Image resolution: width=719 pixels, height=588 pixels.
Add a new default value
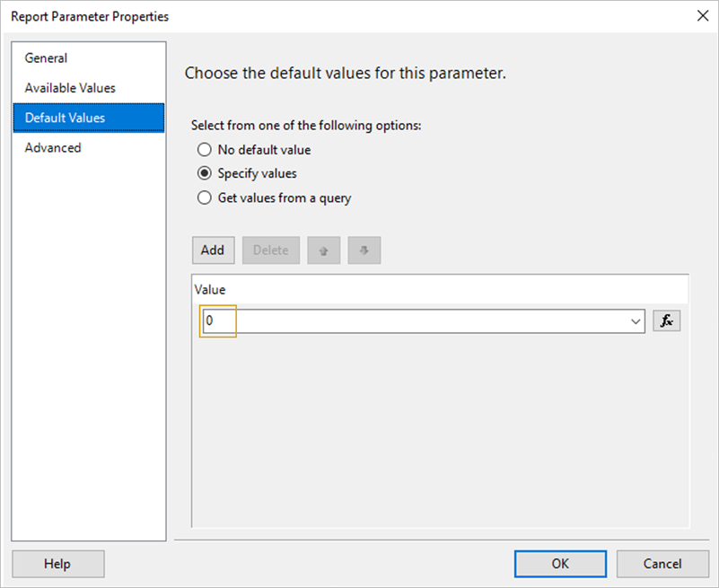pyautogui.click(x=214, y=250)
